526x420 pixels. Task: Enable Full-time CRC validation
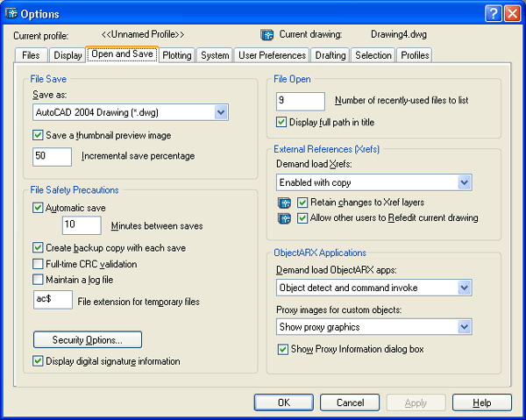(39, 264)
